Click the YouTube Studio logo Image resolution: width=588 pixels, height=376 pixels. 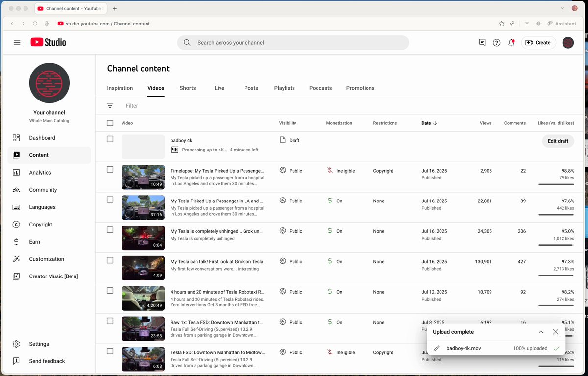click(x=48, y=42)
